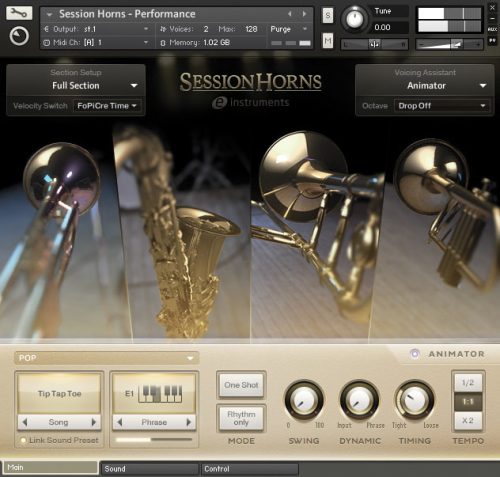Switch to the Control tab

[250, 469]
